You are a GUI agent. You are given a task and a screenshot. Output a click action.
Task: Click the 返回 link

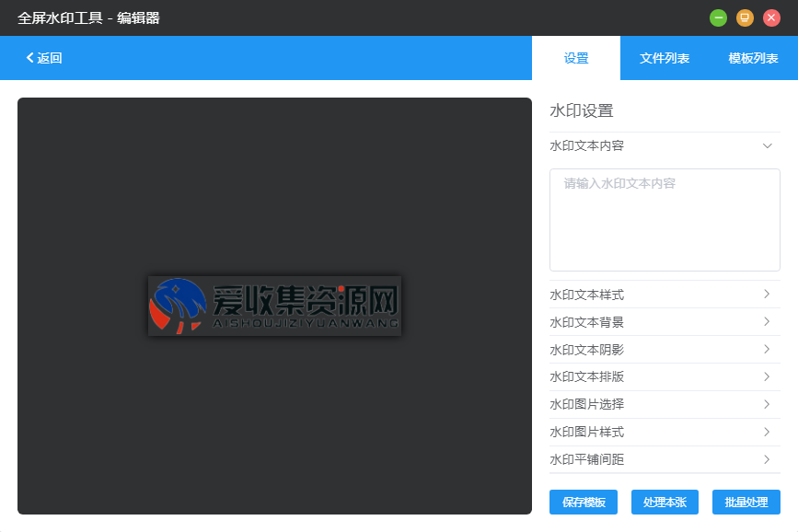tap(42, 57)
